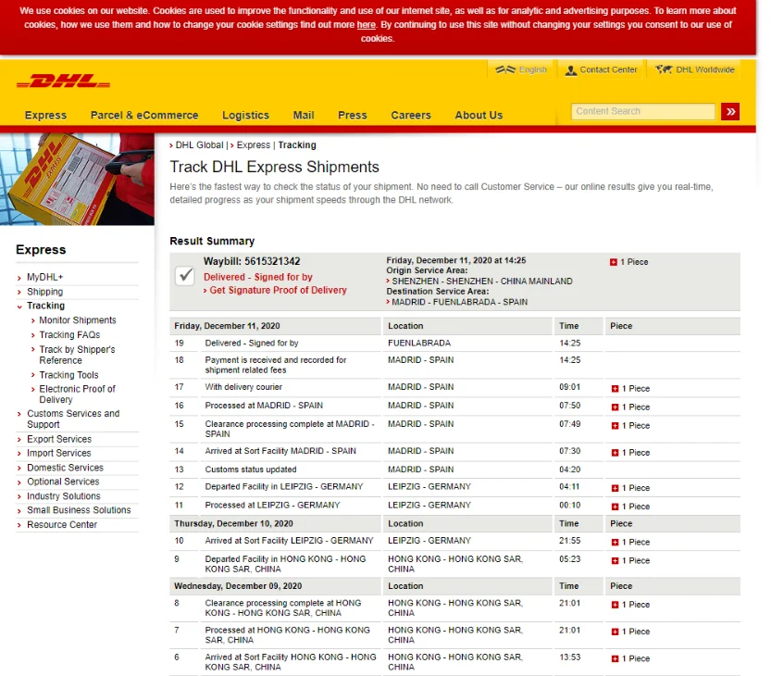Click SHENZHEN origin service area link
The width and height of the screenshot is (784, 676).
pyautogui.click(x=482, y=282)
